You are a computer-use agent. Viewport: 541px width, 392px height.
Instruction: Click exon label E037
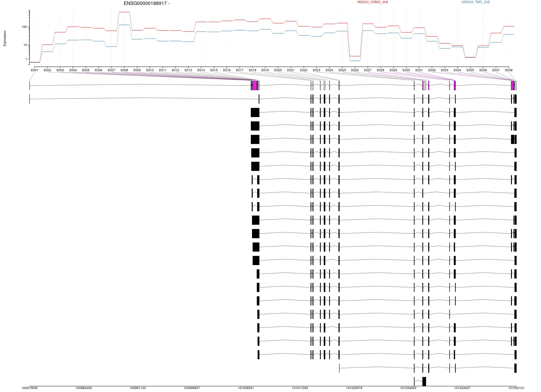[x=496, y=70]
